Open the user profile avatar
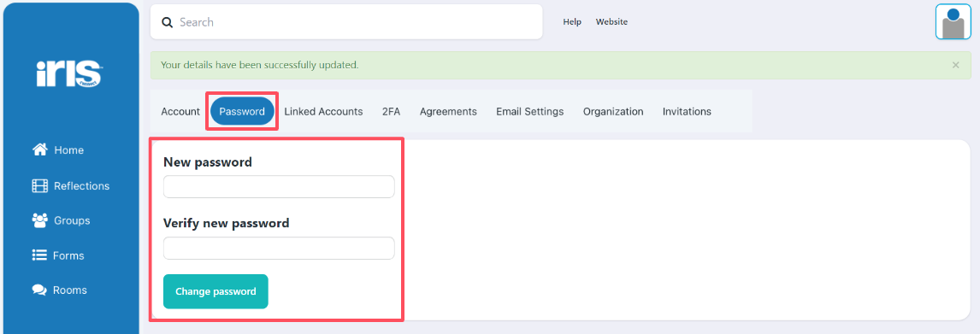The height and width of the screenshot is (334, 980). (x=953, y=22)
